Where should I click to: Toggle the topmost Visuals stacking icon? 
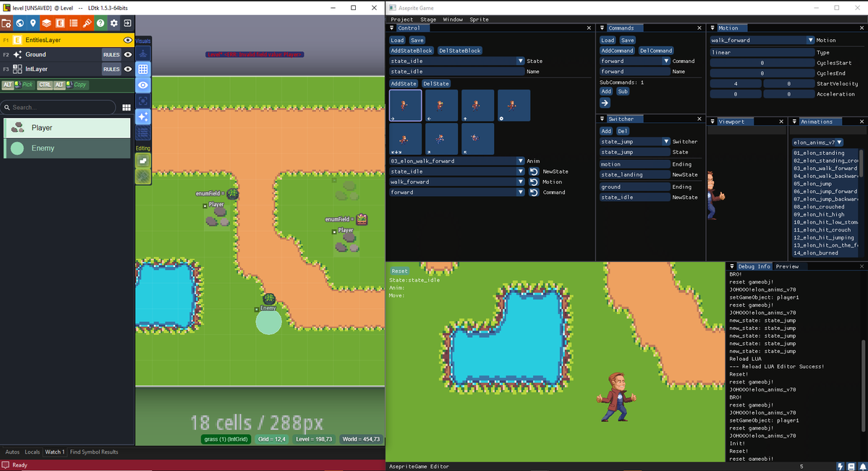pos(143,54)
